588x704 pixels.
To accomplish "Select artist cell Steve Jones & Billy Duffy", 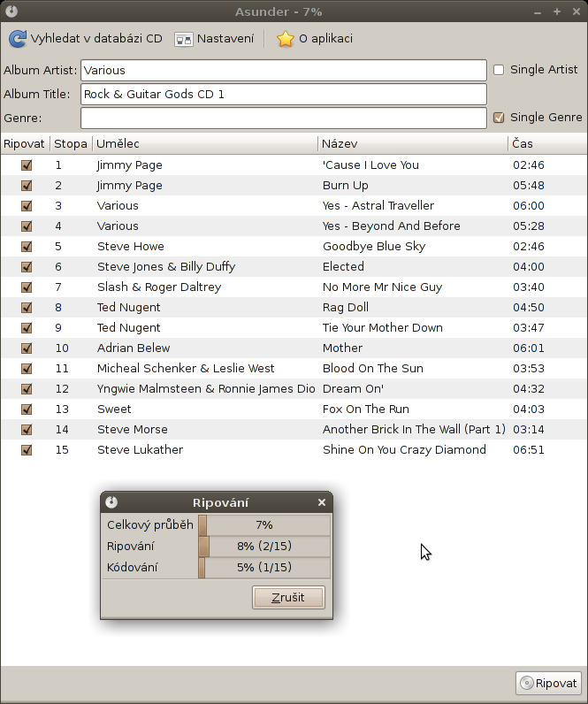I will pyautogui.click(x=166, y=267).
